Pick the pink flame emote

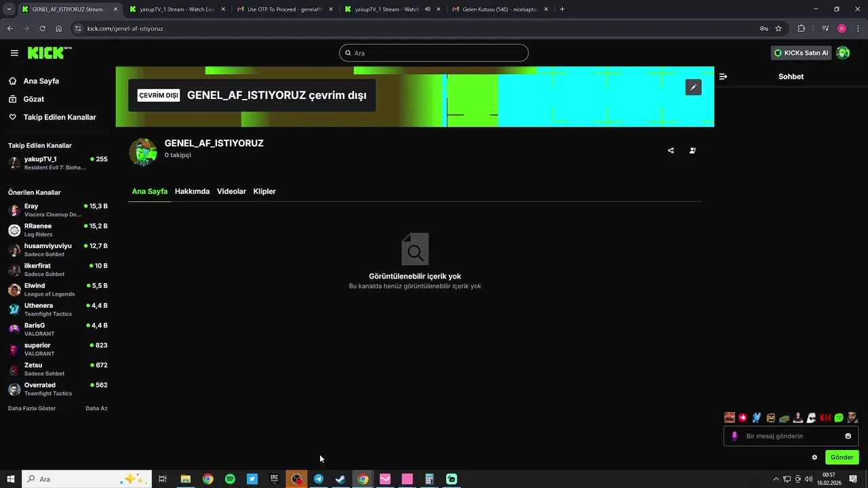(x=743, y=418)
